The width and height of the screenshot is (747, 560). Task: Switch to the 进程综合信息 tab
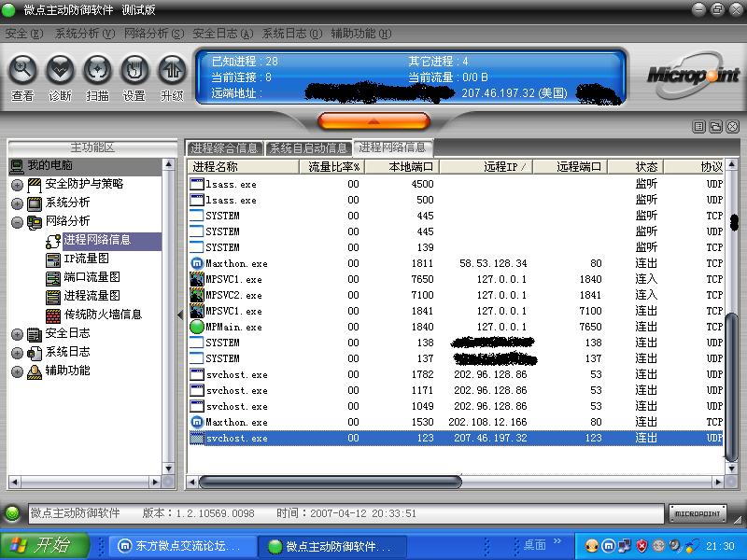[x=224, y=148]
